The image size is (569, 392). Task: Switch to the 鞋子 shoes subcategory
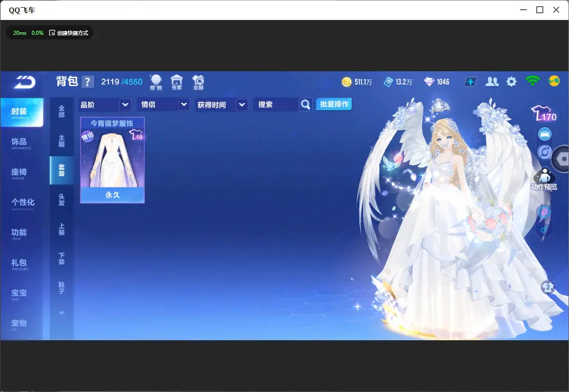(62, 288)
